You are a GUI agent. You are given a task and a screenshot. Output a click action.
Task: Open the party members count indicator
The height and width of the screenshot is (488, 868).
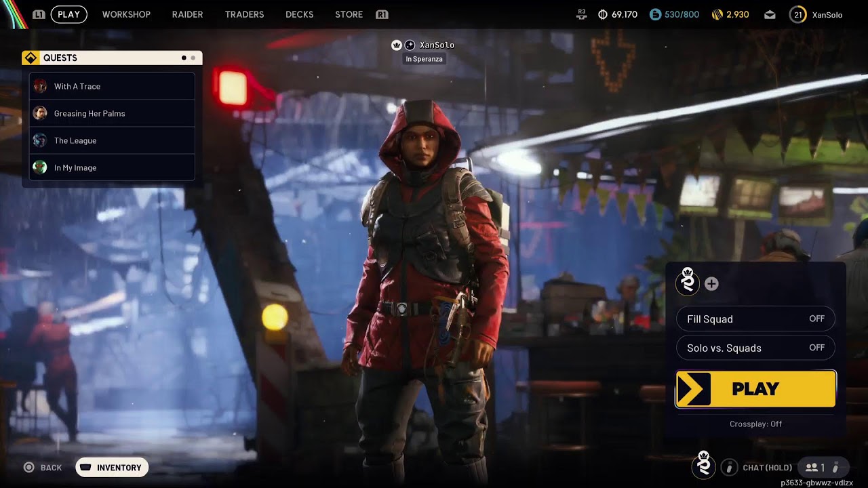pos(823,467)
